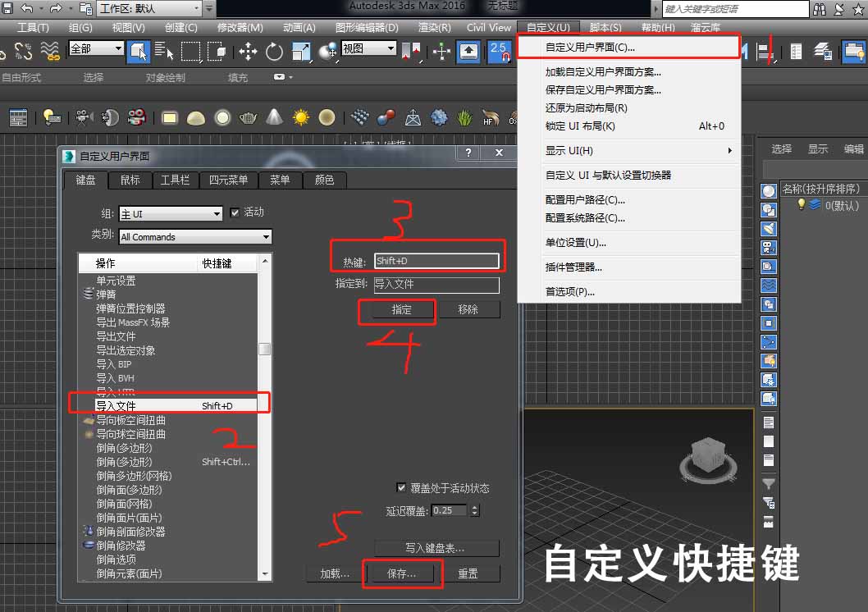Activate the Rotate tool icon
Viewport: 868px width, 612px height.
pos(274,51)
